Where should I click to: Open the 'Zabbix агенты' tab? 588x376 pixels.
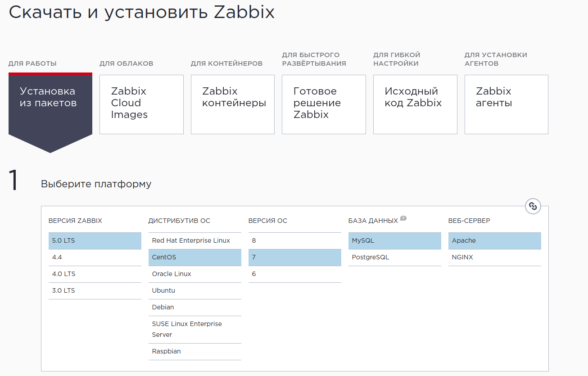pyautogui.click(x=507, y=104)
